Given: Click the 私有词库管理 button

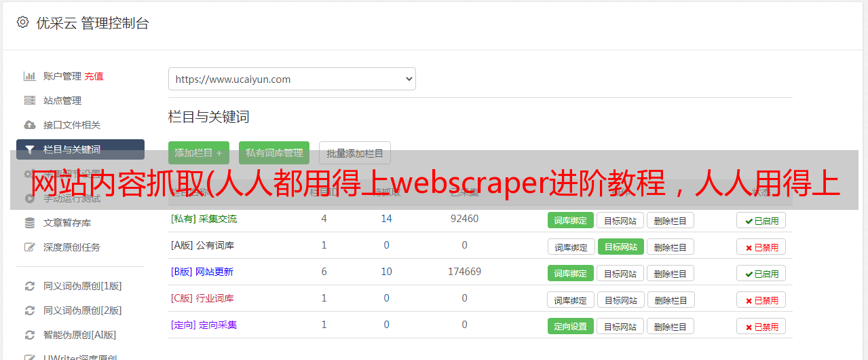Looking at the screenshot, I should pos(274,153).
